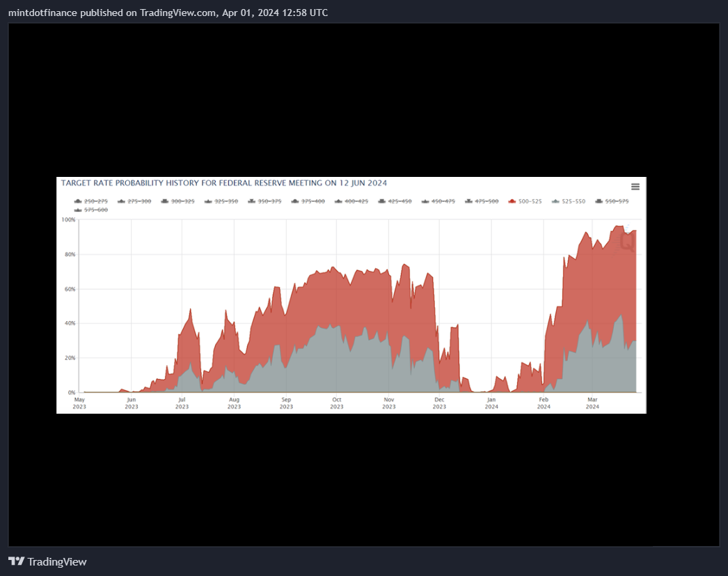This screenshot has height=576, width=728.
Task: Toggle the 325-350 legend series
Action: pyautogui.click(x=221, y=201)
